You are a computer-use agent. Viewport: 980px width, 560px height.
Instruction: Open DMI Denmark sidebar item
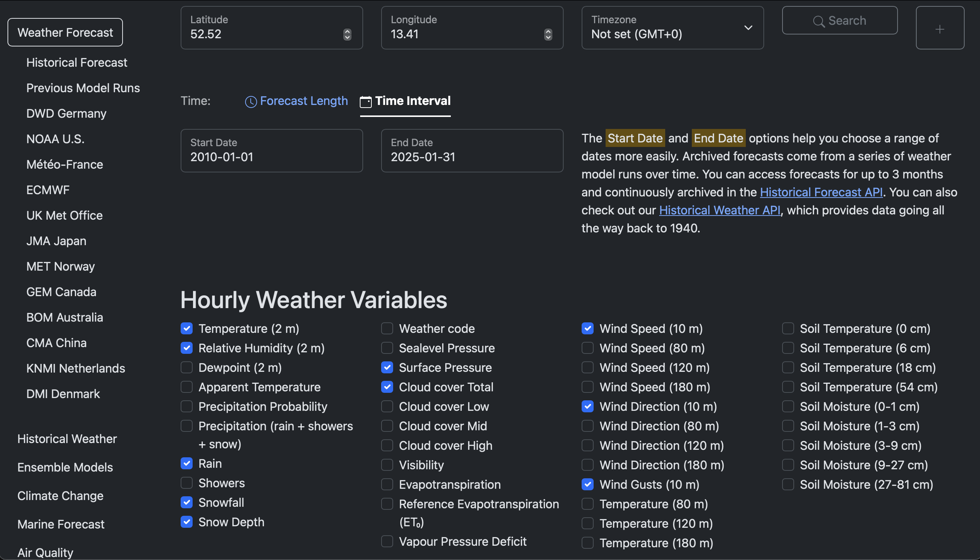click(x=63, y=394)
